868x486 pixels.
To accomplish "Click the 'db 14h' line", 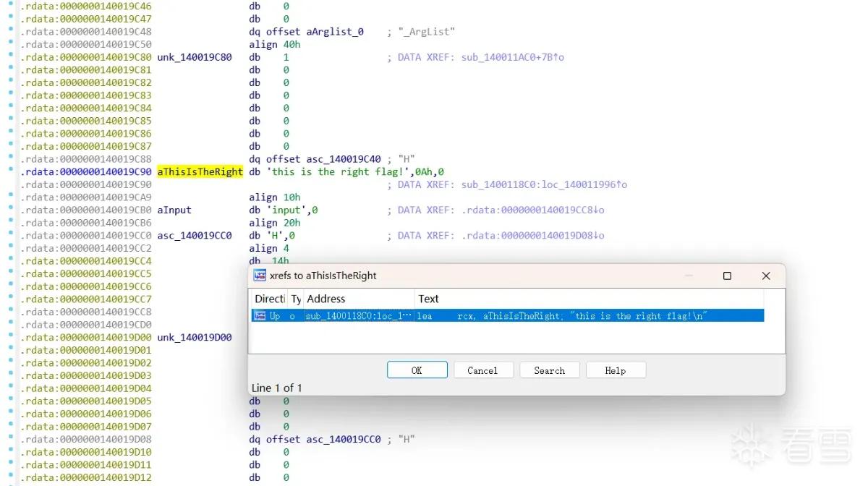I will [269, 261].
